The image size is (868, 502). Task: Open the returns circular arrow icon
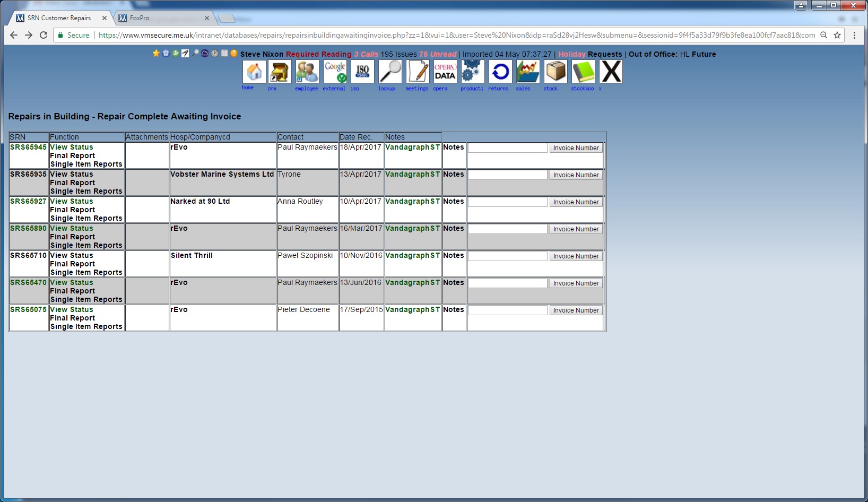coord(500,72)
